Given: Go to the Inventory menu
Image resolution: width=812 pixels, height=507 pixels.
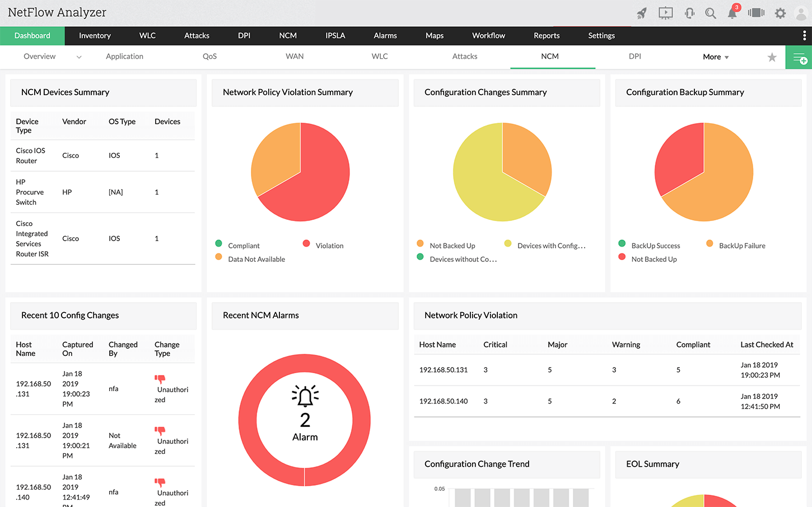Looking at the screenshot, I should (95, 36).
